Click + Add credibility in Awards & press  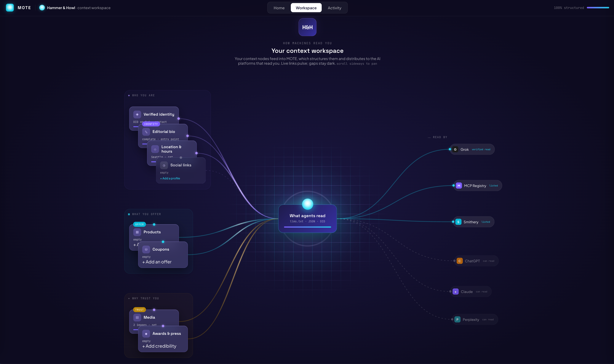point(159,346)
